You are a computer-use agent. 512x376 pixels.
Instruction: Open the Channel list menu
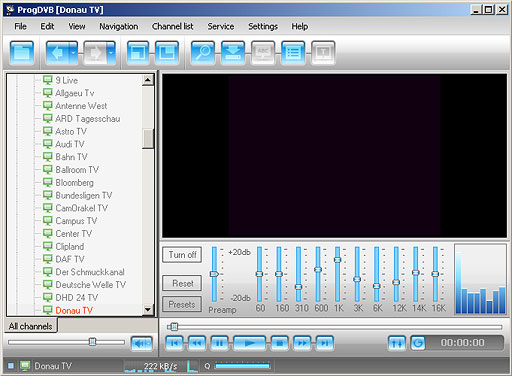tap(173, 26)
